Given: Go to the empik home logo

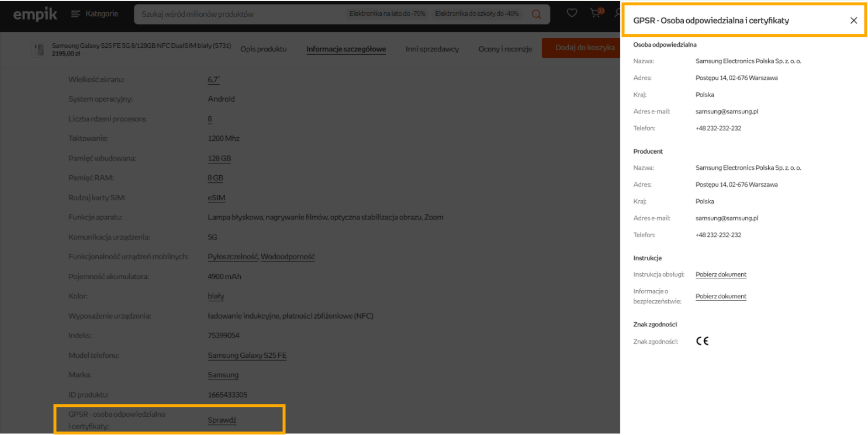Looking at the screenshot, I should pyautogui.click(x=35, y=14).
